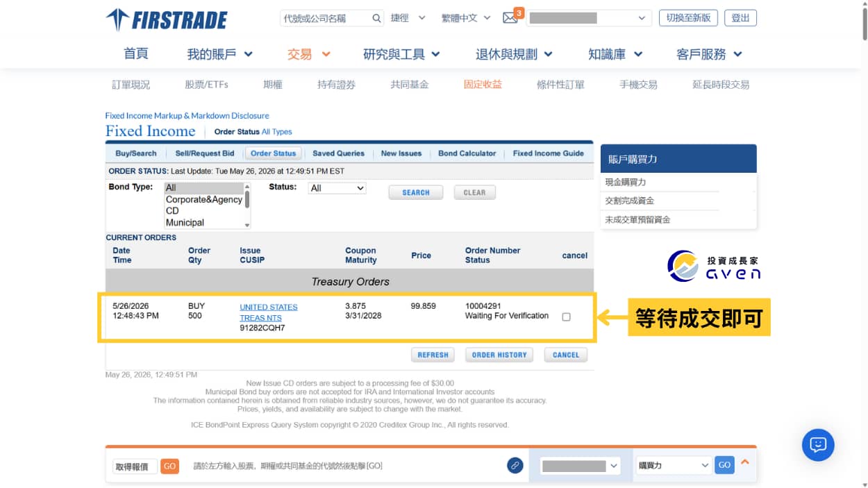Select the Order Status tab
868x488 pixels.
coord(273,153)
